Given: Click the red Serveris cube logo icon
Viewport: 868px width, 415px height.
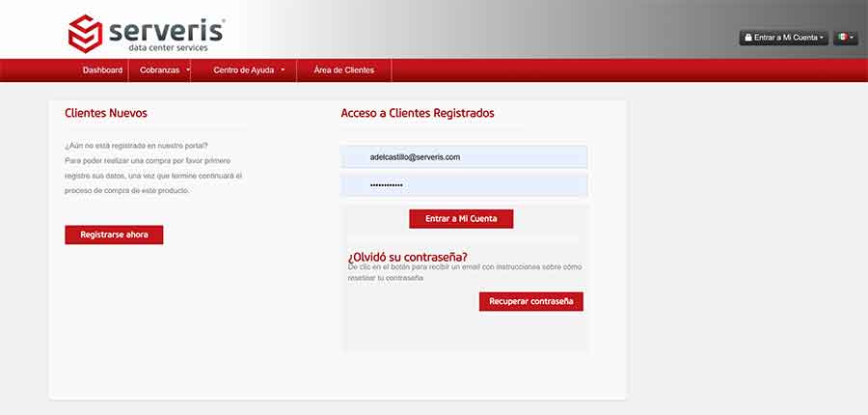Looking at the screenshot, I should click(x=85, y=33).
